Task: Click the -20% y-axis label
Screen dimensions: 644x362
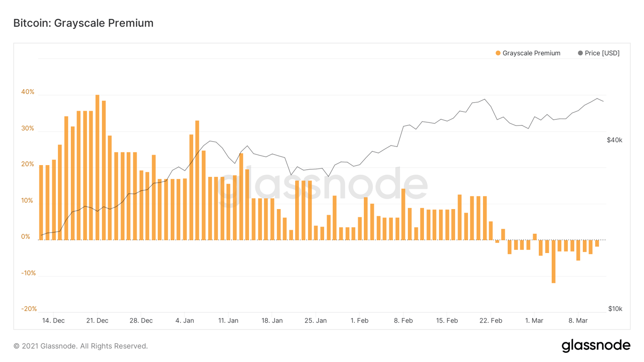Action: click(x=29, y=309)
